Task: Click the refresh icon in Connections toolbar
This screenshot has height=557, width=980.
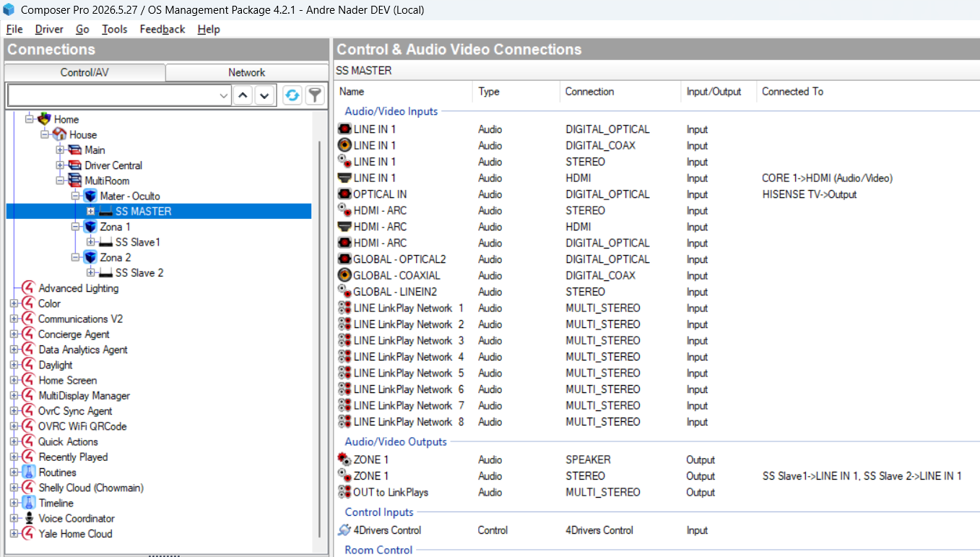Action: pos(292,95)
